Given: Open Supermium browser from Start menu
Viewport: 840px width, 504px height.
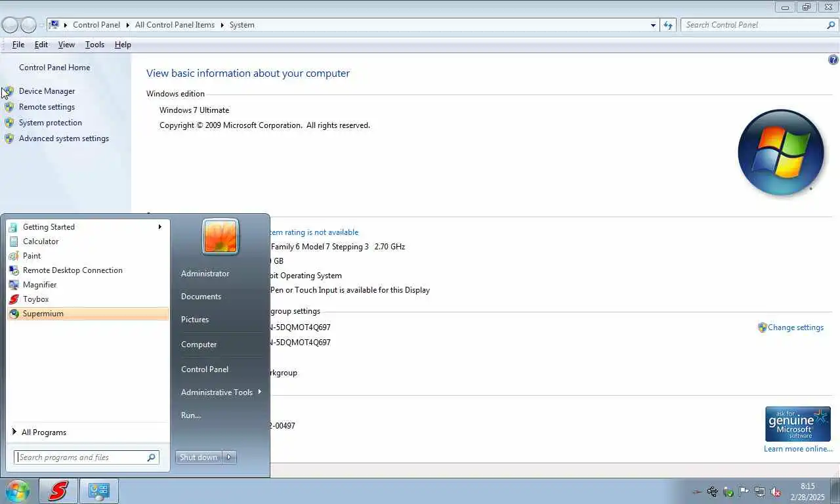Looking at the screenshot, I should (87, 314).
